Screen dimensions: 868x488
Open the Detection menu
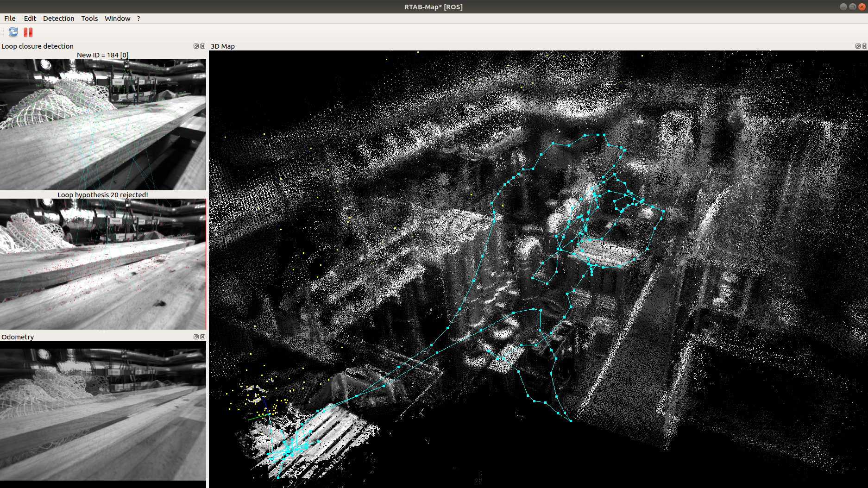(58, 19)
